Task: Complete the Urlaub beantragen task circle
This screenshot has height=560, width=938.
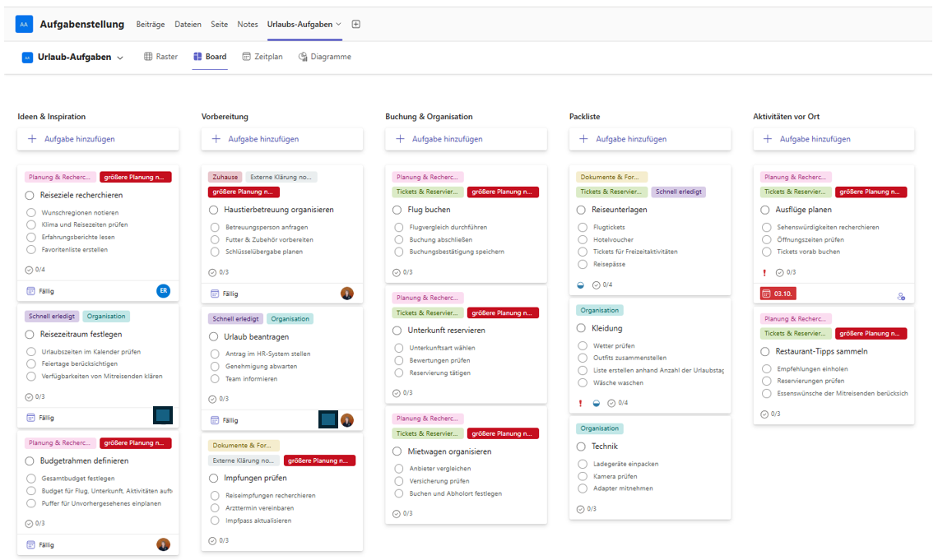Action: (x=214, y=337)
